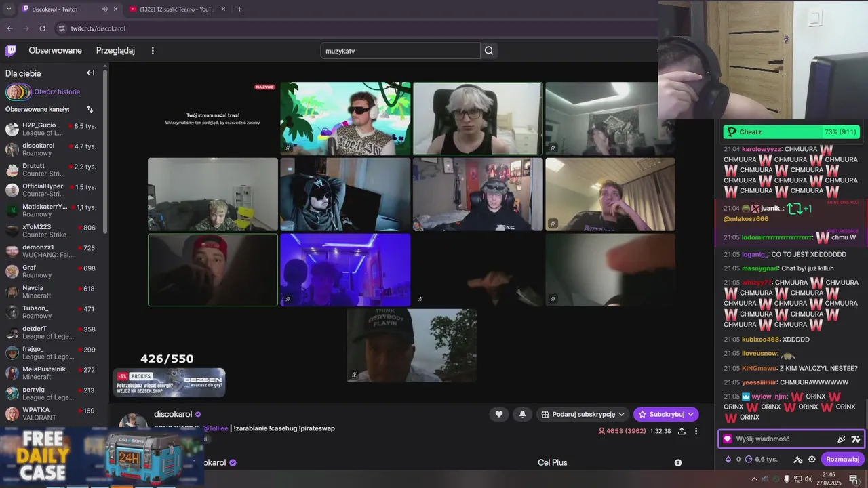The height and width of the screenshot is (488, 868).
Task: Open the Twitch home logo
Action: point(11,51)
